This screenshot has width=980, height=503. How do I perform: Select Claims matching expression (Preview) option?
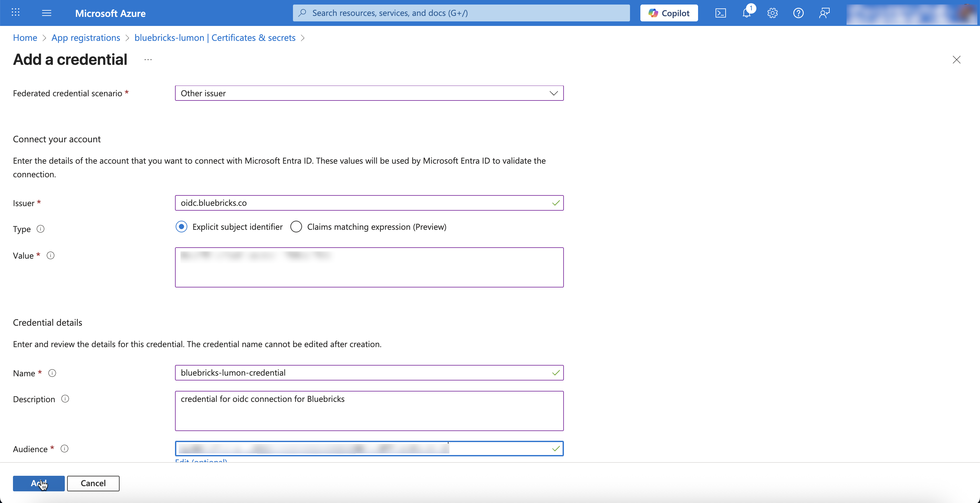(296, 227)
